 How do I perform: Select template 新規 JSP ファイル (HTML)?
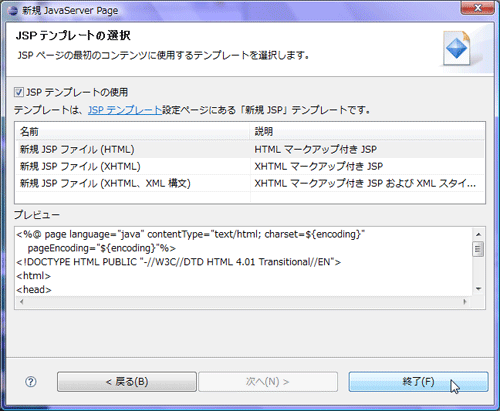[77, 149]
